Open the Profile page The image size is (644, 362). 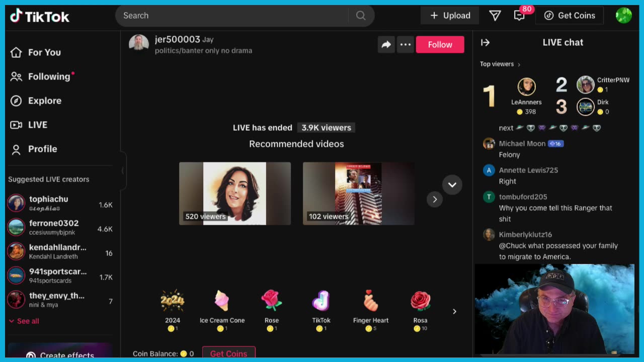coord(34,149)
